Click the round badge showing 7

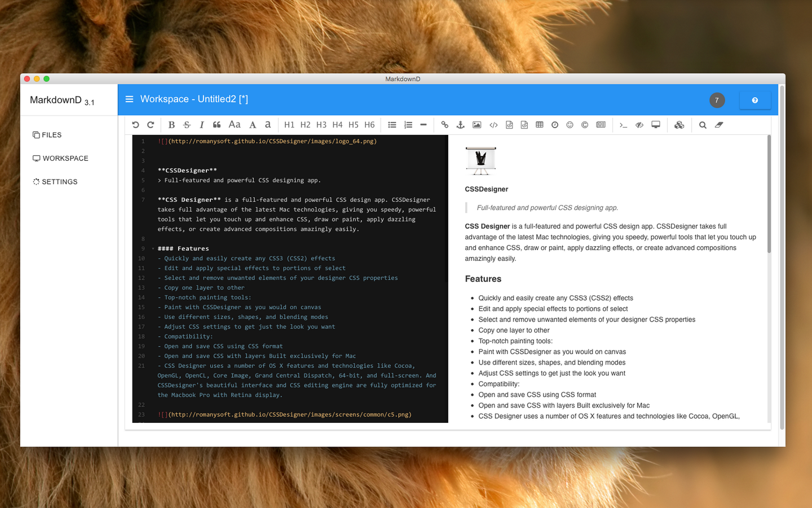click(717, 100)
